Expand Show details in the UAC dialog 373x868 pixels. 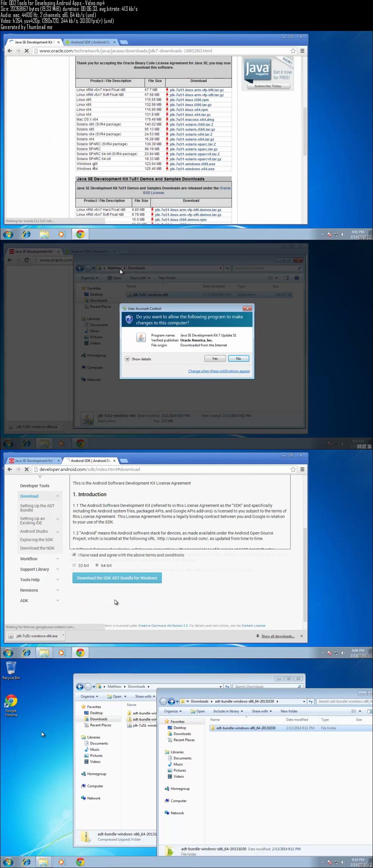tap(138, 359)
